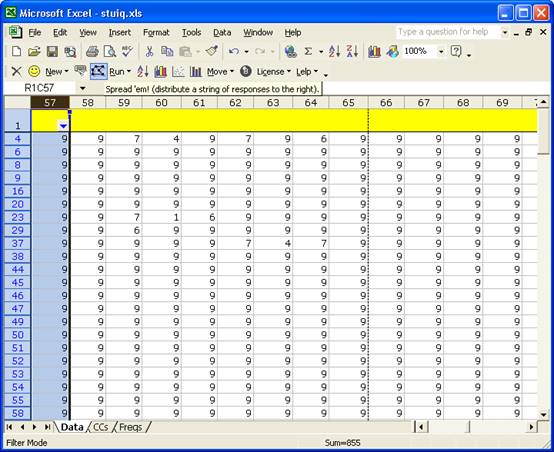
Task: Open the Chart Wizard icon
Action: pos(374,52)
